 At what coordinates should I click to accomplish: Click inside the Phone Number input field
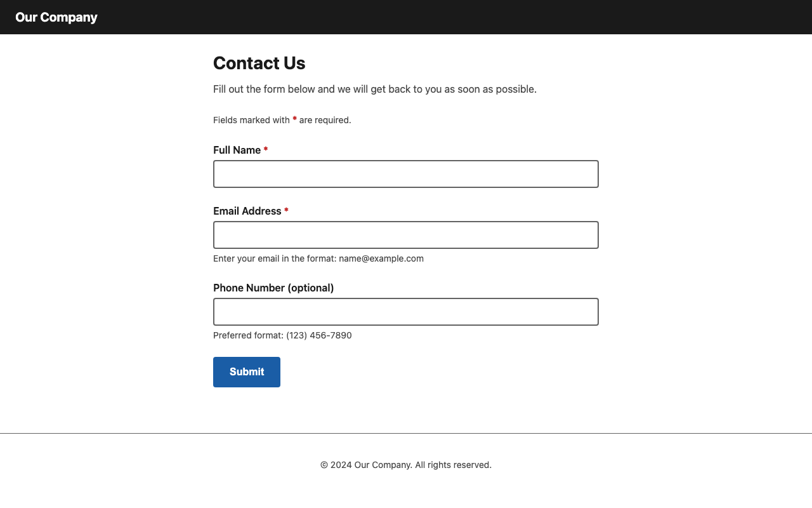[x=405, y=311]
